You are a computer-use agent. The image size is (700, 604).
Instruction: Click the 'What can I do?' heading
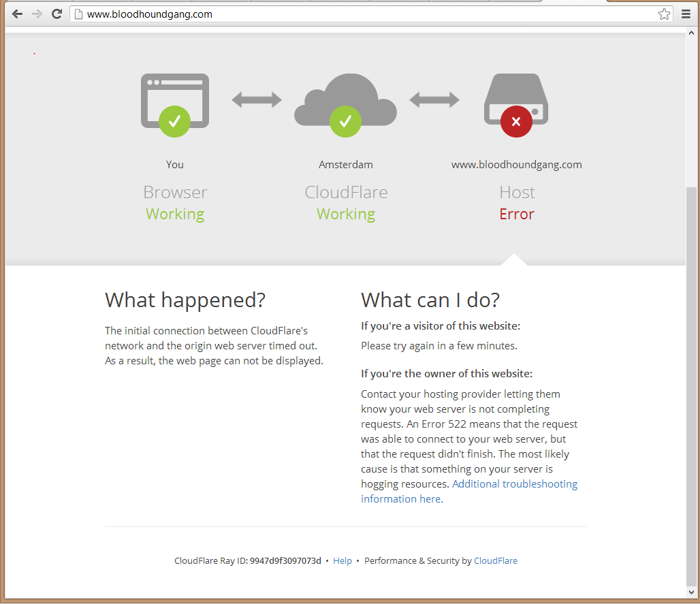[x=430, y=300]
